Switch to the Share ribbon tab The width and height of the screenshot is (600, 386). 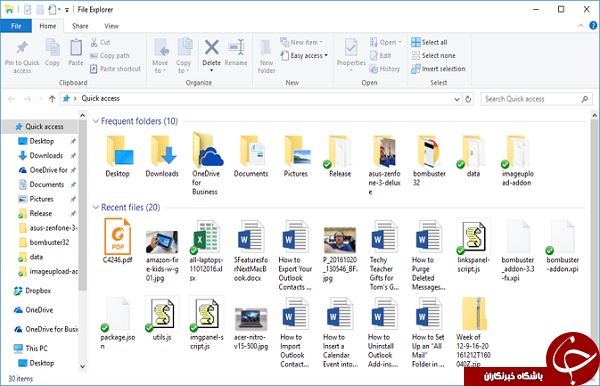(x=80, y=26)
